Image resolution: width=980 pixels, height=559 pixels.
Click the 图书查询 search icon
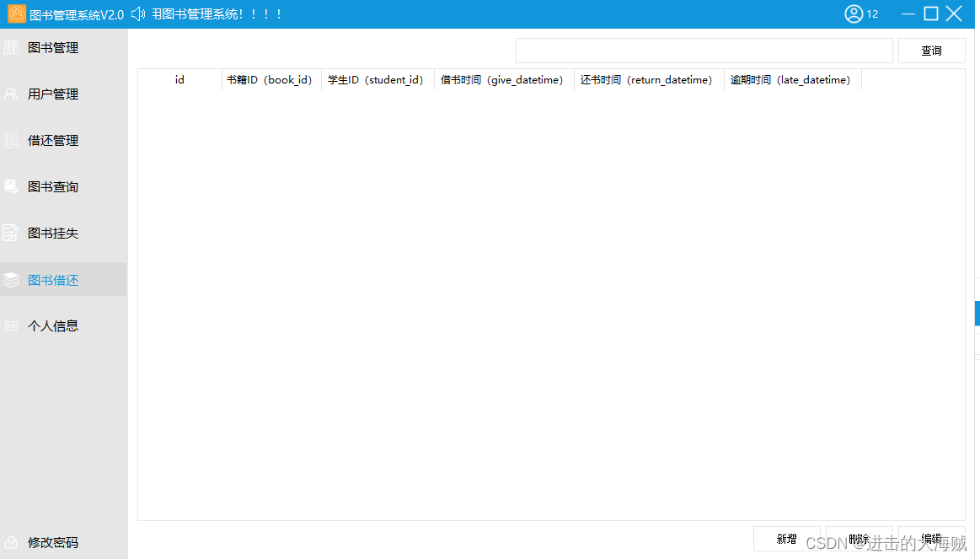point(11,186)
